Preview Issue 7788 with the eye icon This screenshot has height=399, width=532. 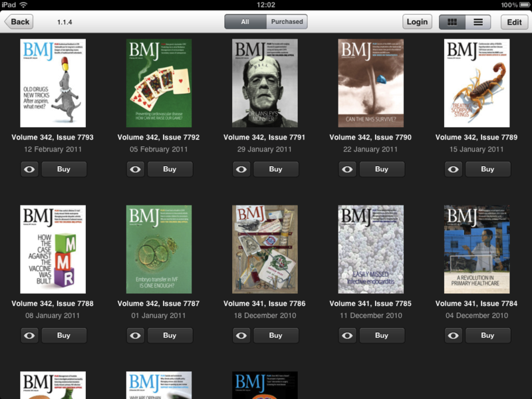tap(29, 335)
